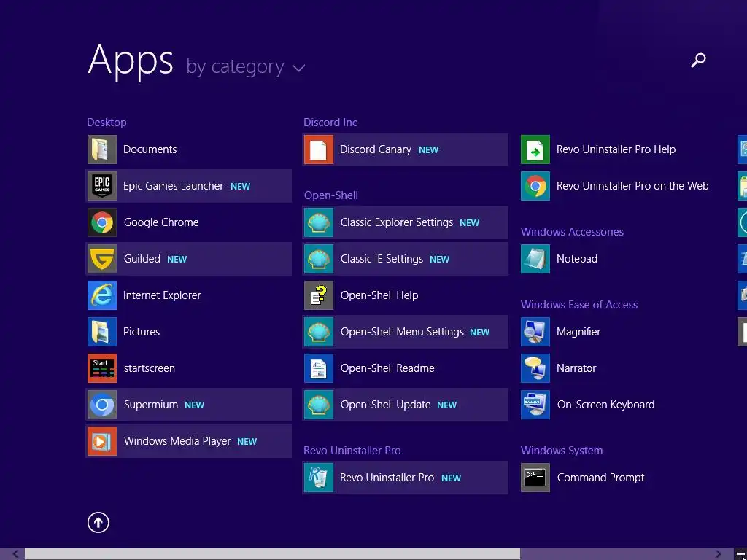The width and height of the screenshot is (747, 560).
Task: Launch the Open-Shell Update icon
Action: click(319, 405)
